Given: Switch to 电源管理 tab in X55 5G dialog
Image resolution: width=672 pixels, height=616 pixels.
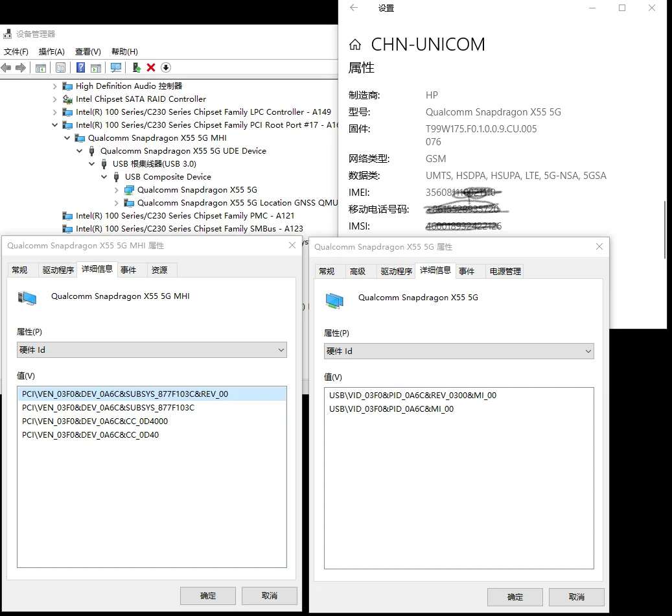Looking at the screenshot, I should pyautogui.click(x=505, y=272).
